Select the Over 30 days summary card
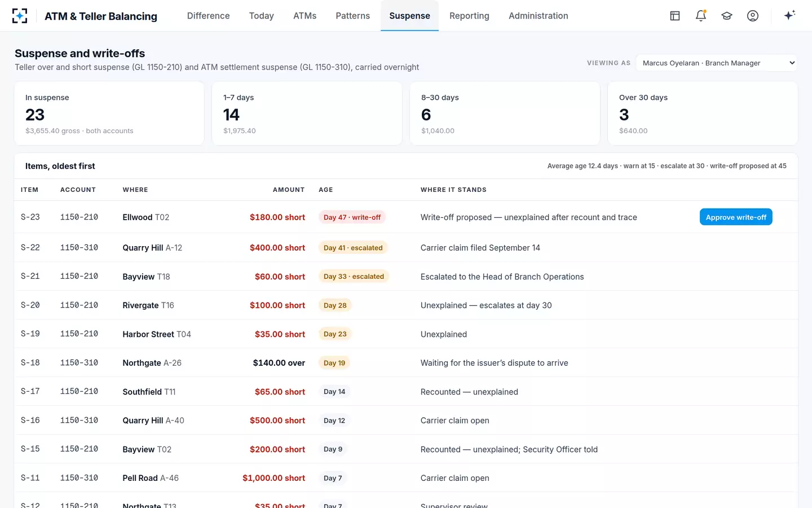812x508 pixels. tap(703, 113)
